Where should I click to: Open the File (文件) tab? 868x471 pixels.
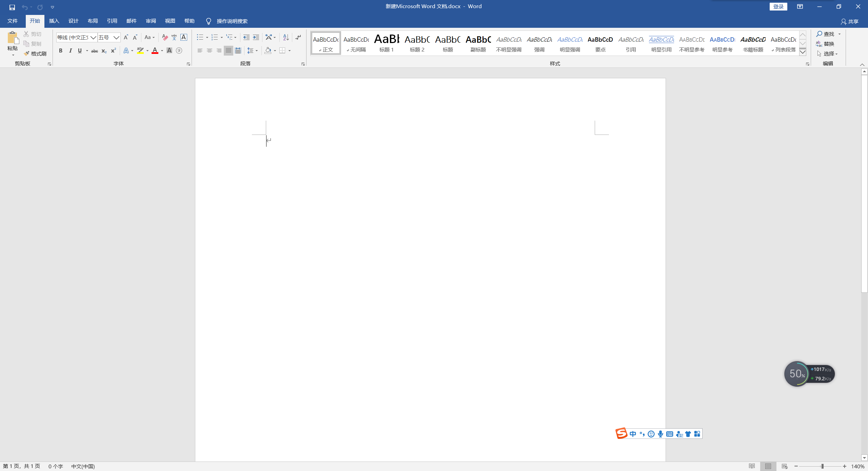point(13,21)
